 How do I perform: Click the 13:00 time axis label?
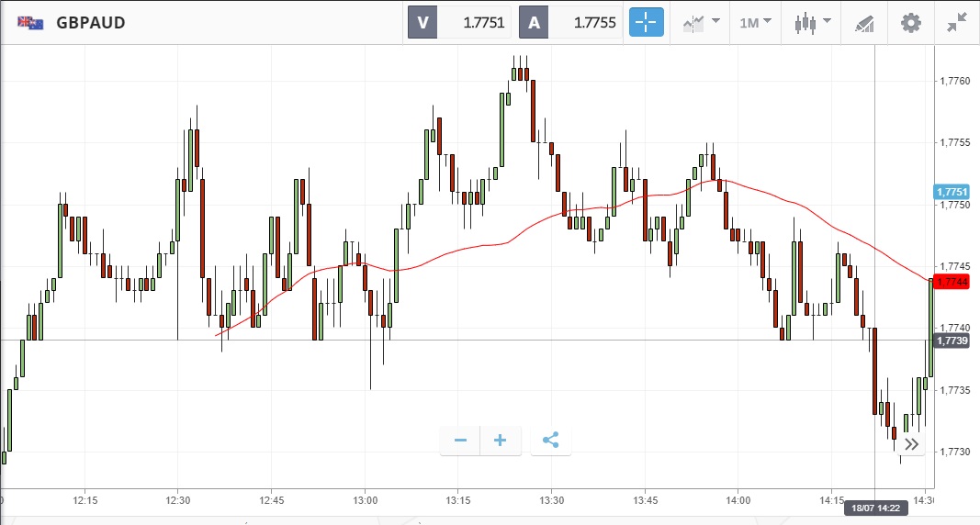(366, 500)
